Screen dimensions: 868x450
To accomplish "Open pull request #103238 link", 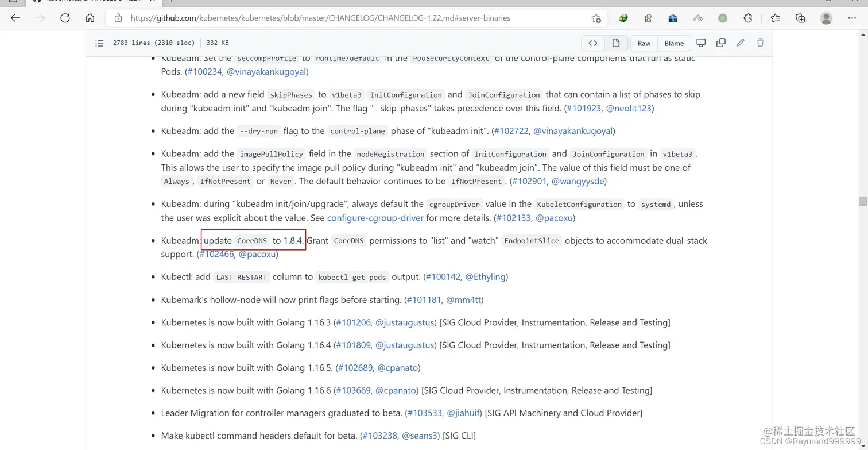I will 379,436.
